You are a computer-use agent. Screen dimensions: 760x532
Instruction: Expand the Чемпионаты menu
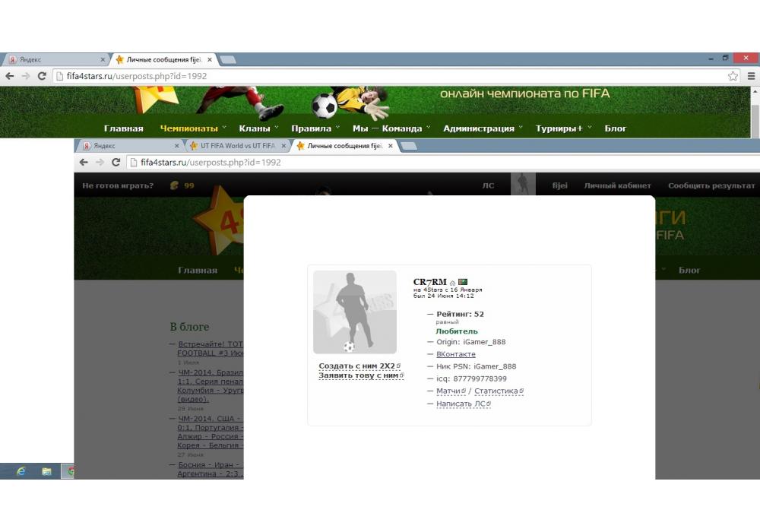click(192, 128)
